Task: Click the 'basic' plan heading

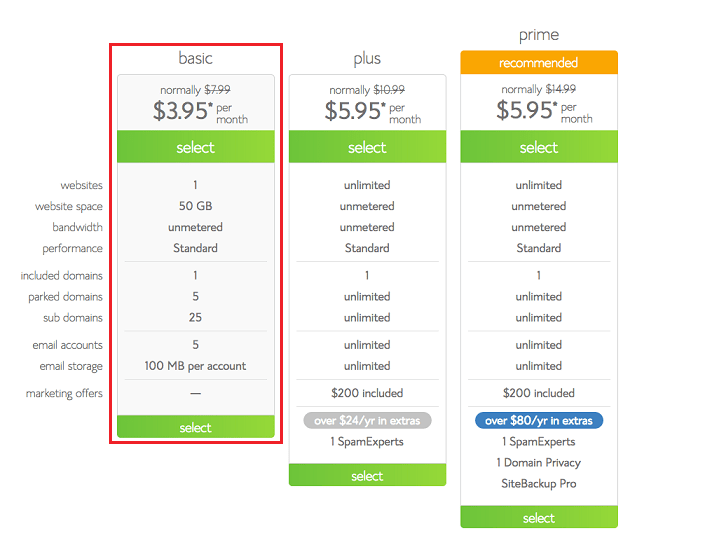Action: tap(196, 58)
